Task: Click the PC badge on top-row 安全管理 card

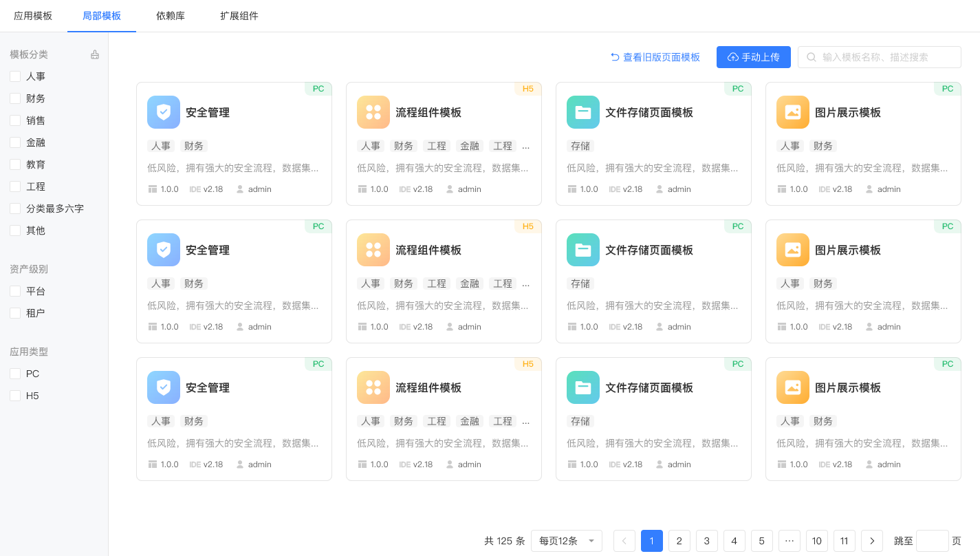Action: tap(318, 89)
